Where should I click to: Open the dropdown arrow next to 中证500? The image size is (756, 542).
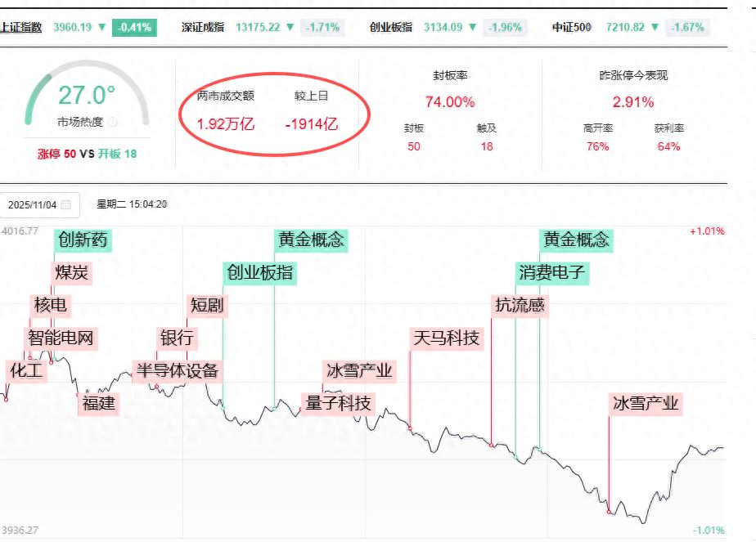655,27
